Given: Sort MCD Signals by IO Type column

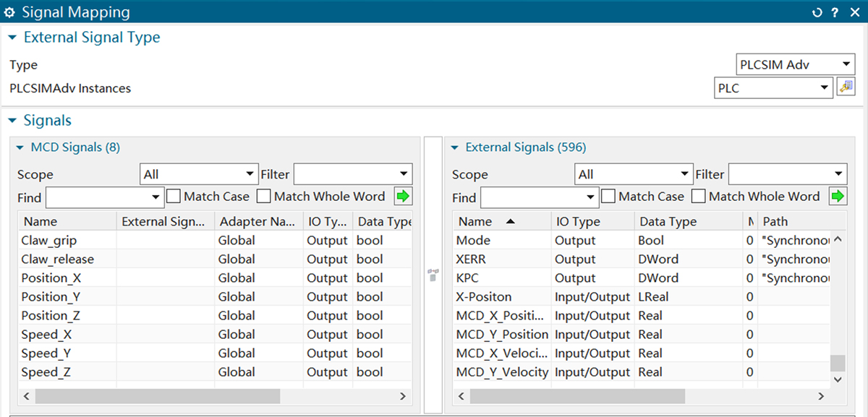Looking at the screenshot, I should coord(328,221).
